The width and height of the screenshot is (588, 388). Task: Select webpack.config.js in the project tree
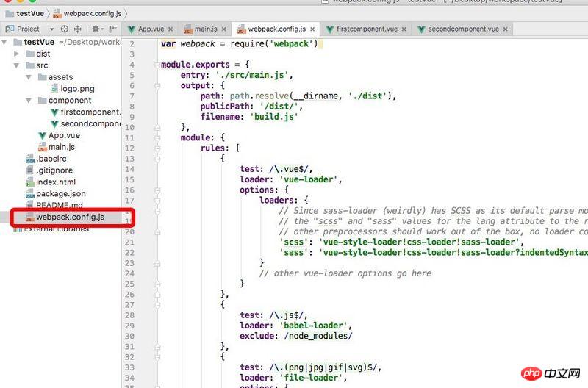tap(70, 217)
